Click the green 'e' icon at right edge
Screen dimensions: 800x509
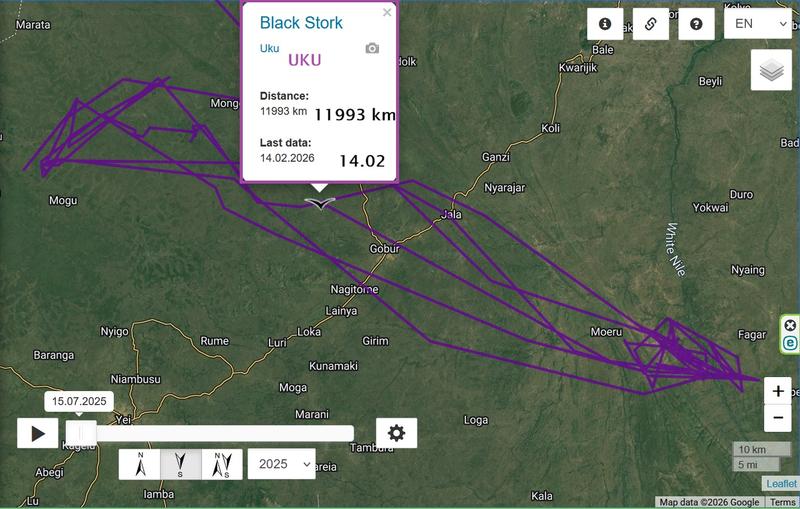click(x=790, y=343)
